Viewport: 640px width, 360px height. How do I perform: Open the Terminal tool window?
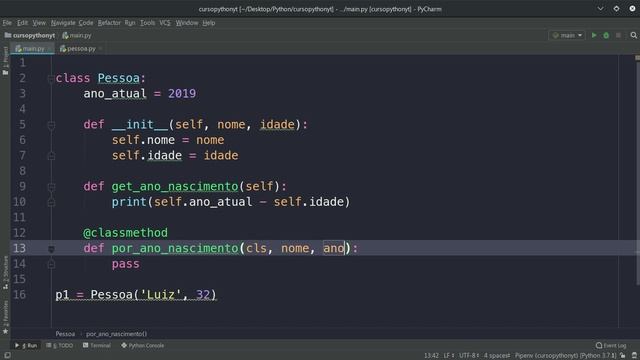(97, 345)
